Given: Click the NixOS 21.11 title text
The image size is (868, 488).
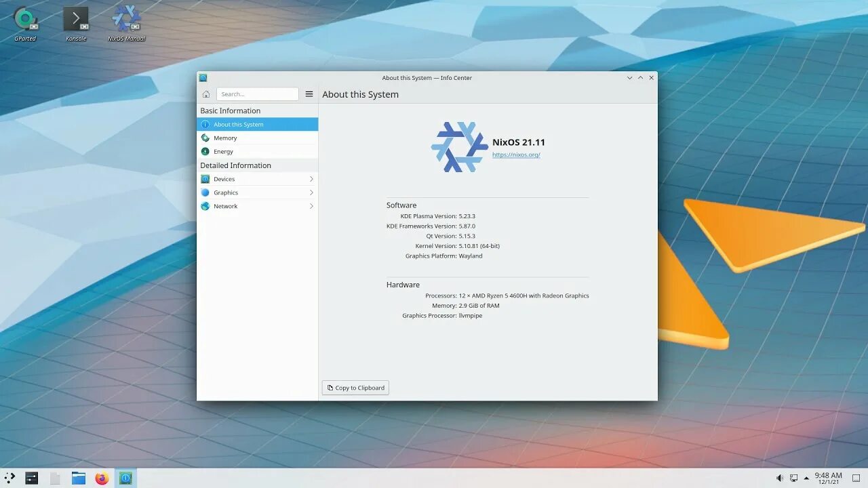Looking at the screenshot, I should point(519,142).
